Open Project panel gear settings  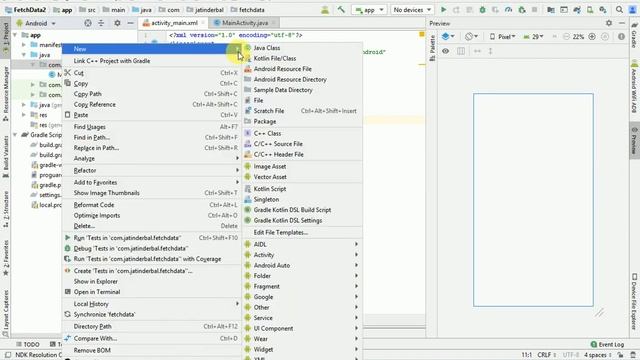tap(117, 23)
